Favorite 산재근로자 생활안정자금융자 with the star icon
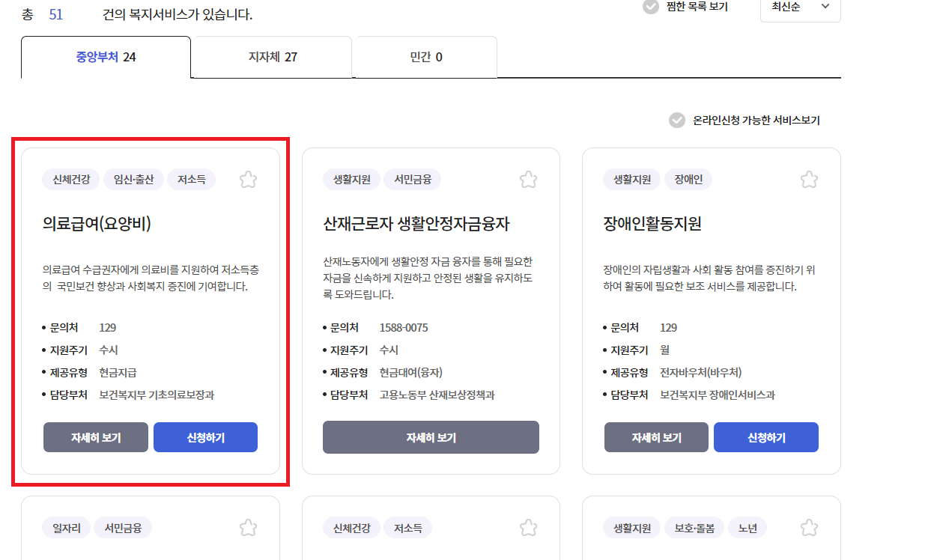The width and height of the screenshot is (934, 560). tap(529, 180)
